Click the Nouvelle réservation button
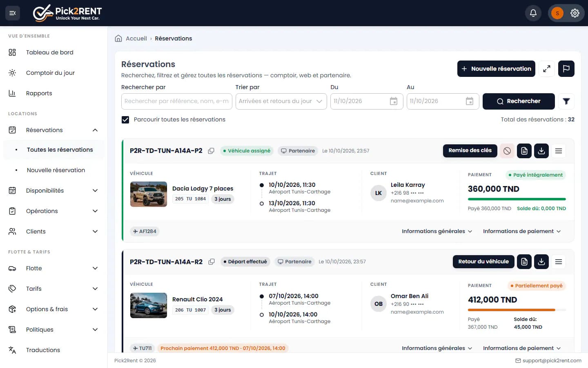Image resolution: width=588 pixels, height=368 pixels. [x=496, y=69]
